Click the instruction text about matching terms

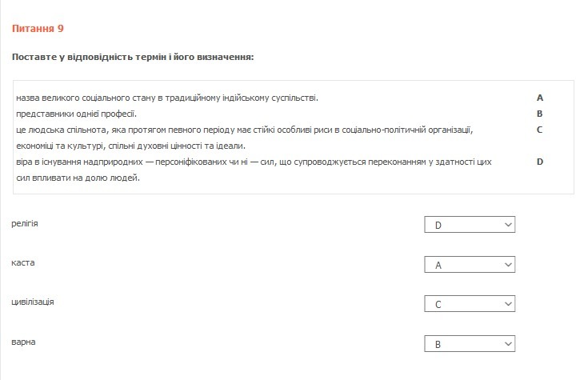point(133,58)
